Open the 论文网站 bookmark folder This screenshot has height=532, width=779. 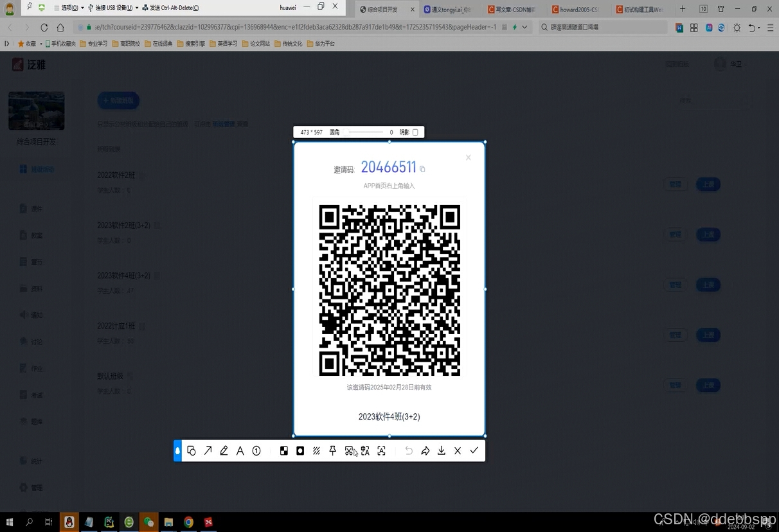[256, 44]
